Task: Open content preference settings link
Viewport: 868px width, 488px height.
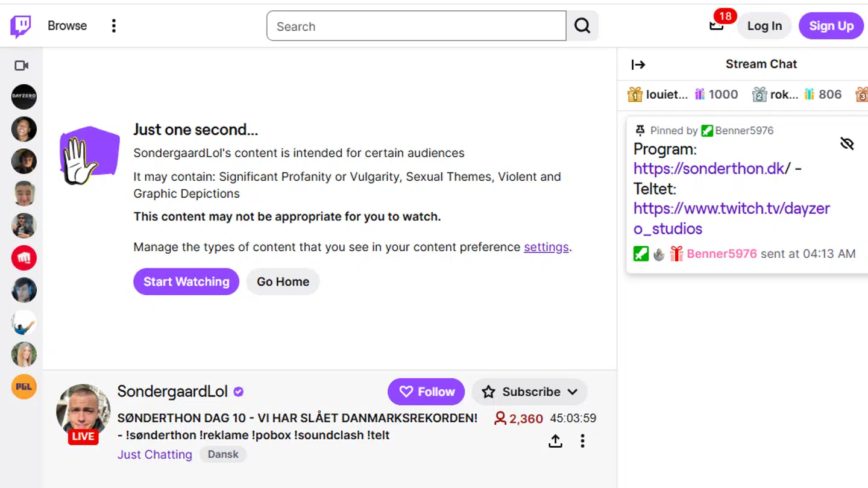Action: (x=546, y=247)
